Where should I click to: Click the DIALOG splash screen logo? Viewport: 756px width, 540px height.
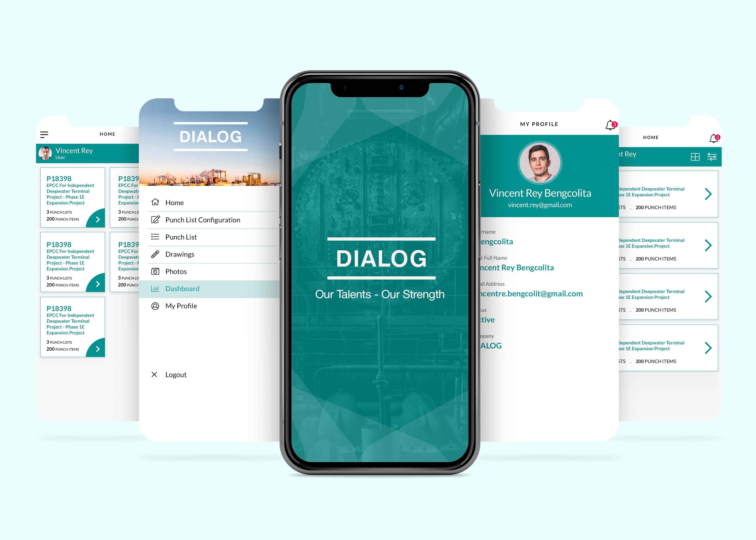378,286
